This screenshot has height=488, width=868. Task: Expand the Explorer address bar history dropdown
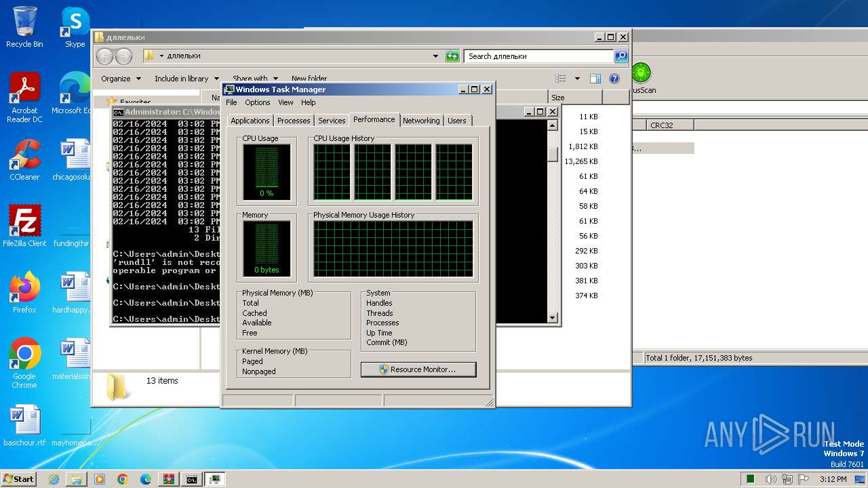(435, 56)
